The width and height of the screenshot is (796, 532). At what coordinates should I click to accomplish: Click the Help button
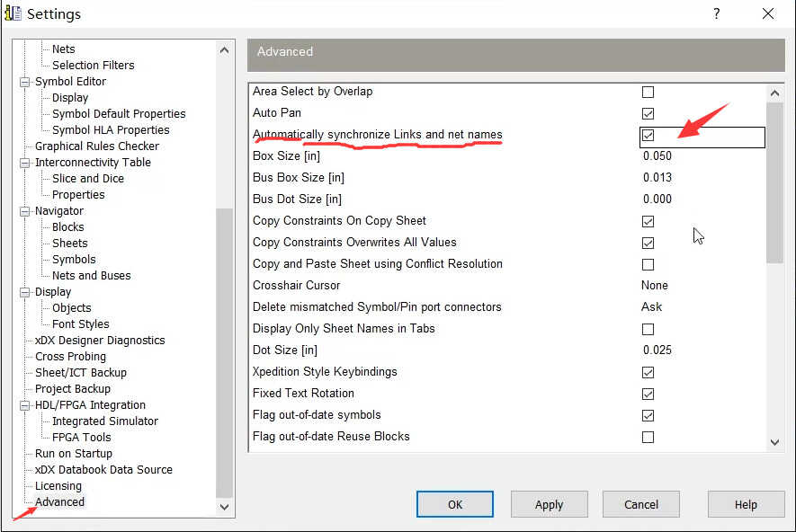[746, 505]
